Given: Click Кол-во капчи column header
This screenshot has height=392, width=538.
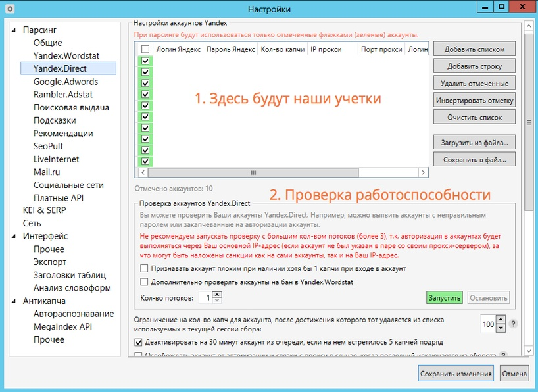Looking at the screenshot, I should [282, 49].
